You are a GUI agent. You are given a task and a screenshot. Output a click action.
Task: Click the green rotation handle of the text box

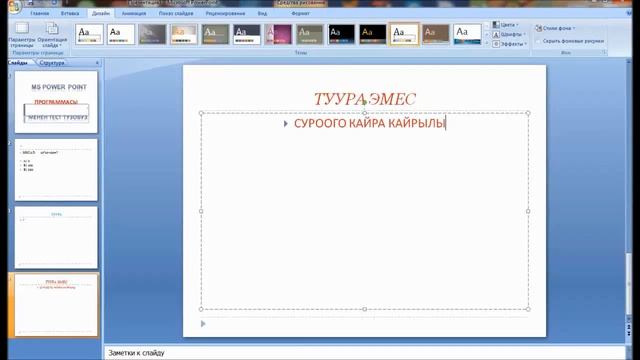coord(364,102)
